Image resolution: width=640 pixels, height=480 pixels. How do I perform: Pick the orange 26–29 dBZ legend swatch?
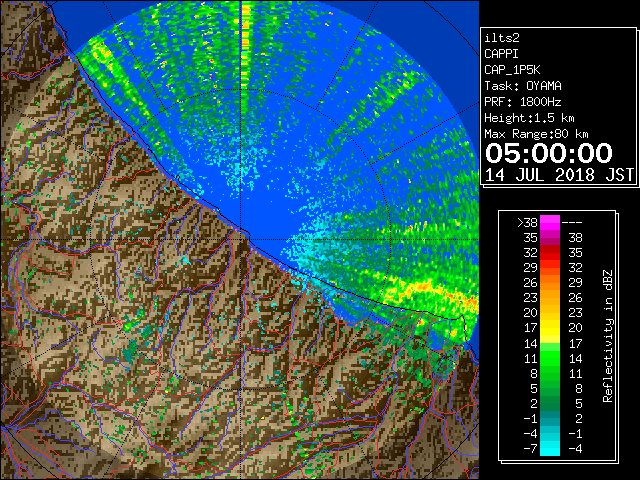point(550,283)
